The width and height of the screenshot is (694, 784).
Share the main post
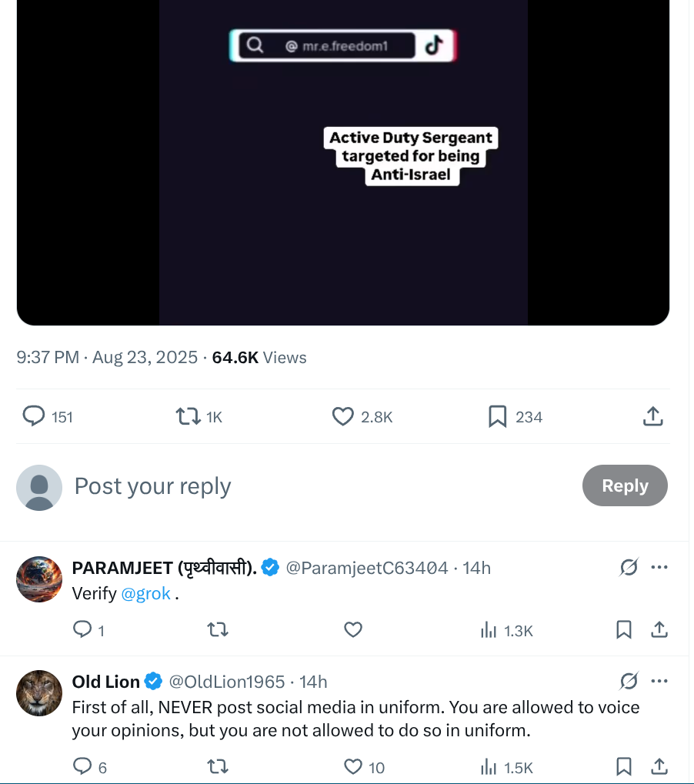click(652, 417)
